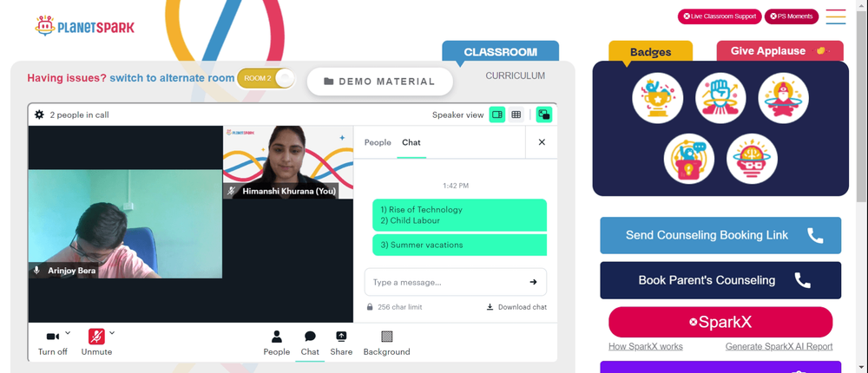The height and width of the screenshot is (373, 868).
Task: Click the PlanetSpark logo
Action: 85,26
